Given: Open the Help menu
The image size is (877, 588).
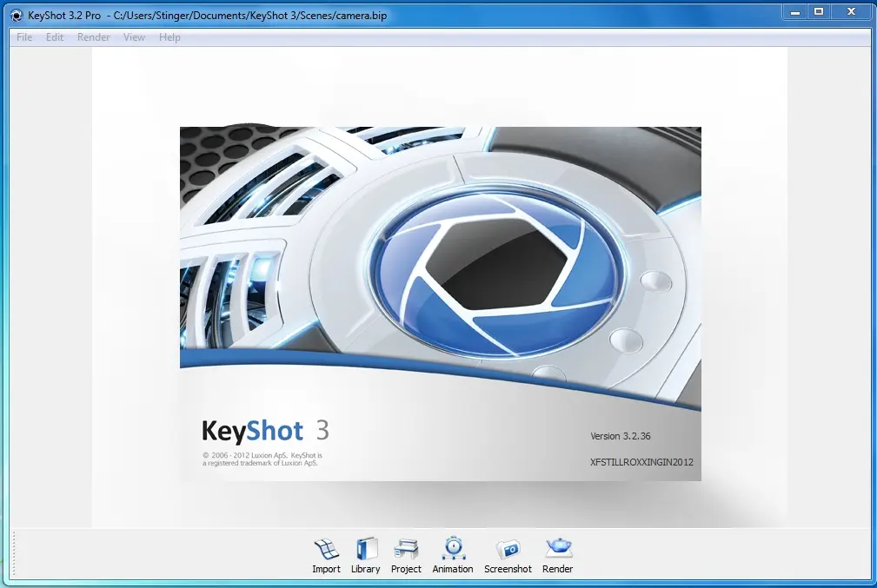Looking at the screenshot, I should [x=169, y=37].
